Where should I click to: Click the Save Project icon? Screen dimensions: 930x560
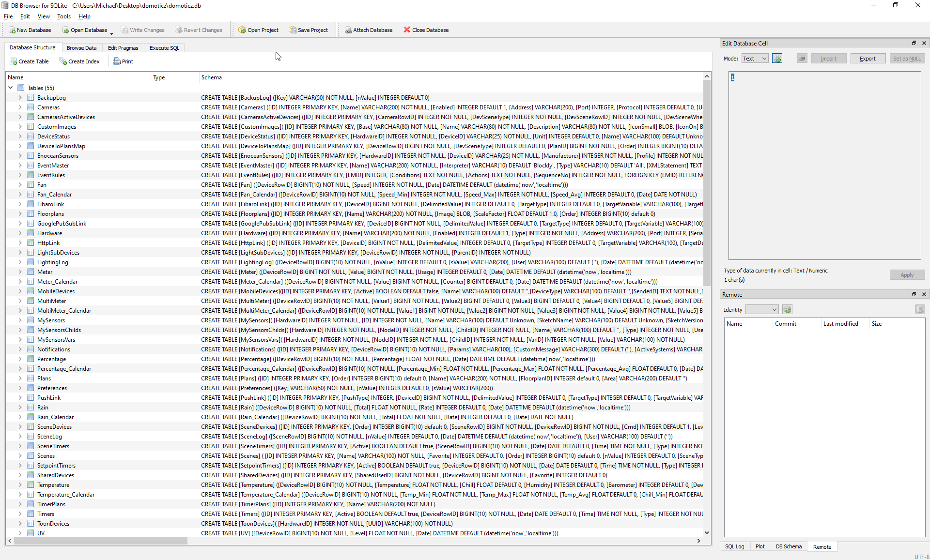[x=293, y=30]
